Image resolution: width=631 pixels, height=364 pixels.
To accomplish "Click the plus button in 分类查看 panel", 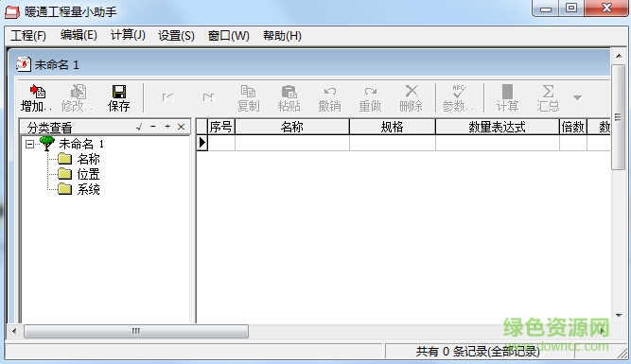I will pos(167,127).
